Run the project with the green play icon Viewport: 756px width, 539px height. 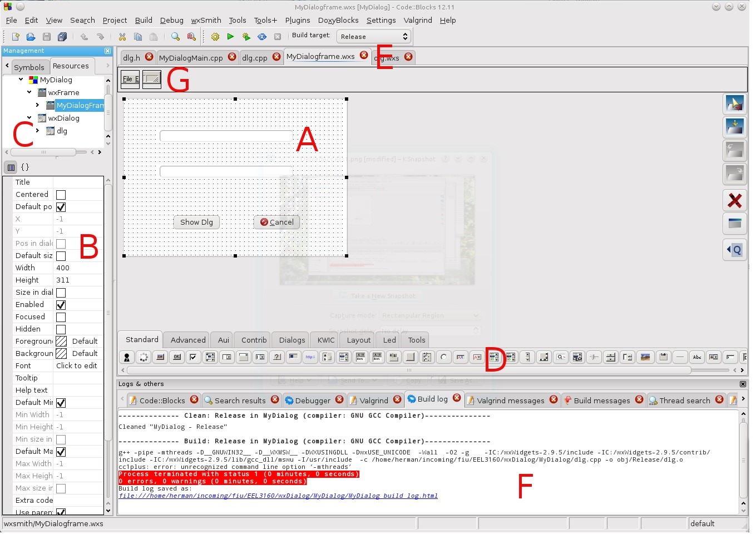230,36
